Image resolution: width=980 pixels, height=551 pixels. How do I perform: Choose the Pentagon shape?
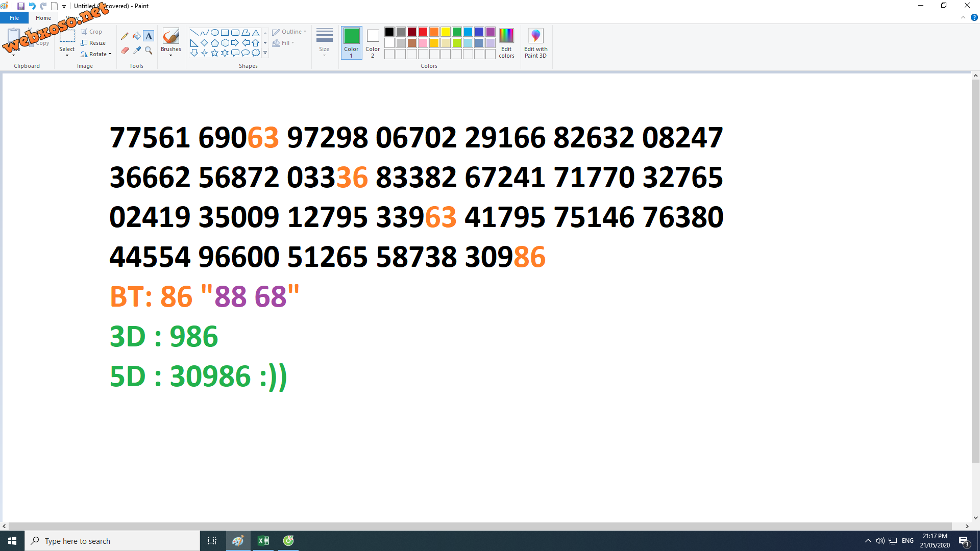click(214, 43)
